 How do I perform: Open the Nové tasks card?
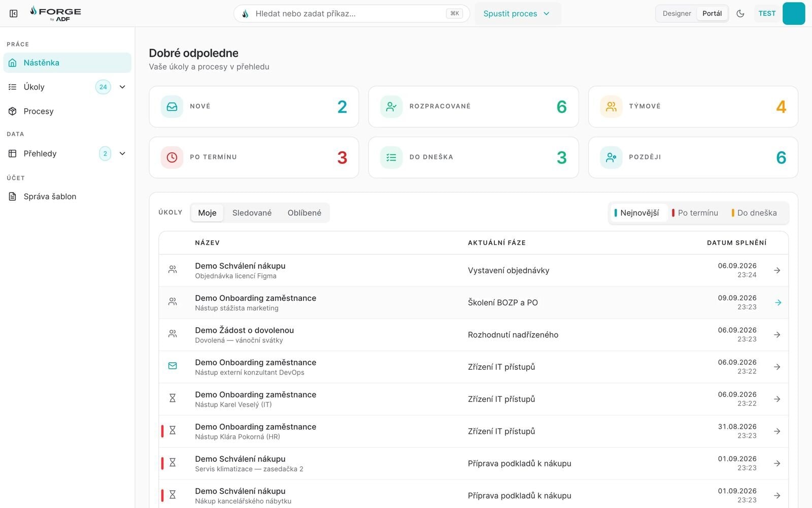(254, 107)
